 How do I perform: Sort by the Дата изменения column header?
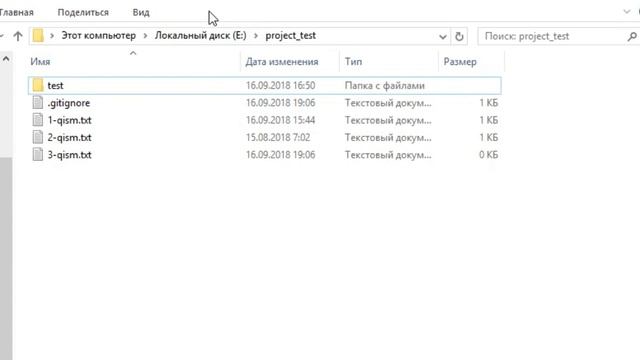pyautogui.click(x=290, y=62)
